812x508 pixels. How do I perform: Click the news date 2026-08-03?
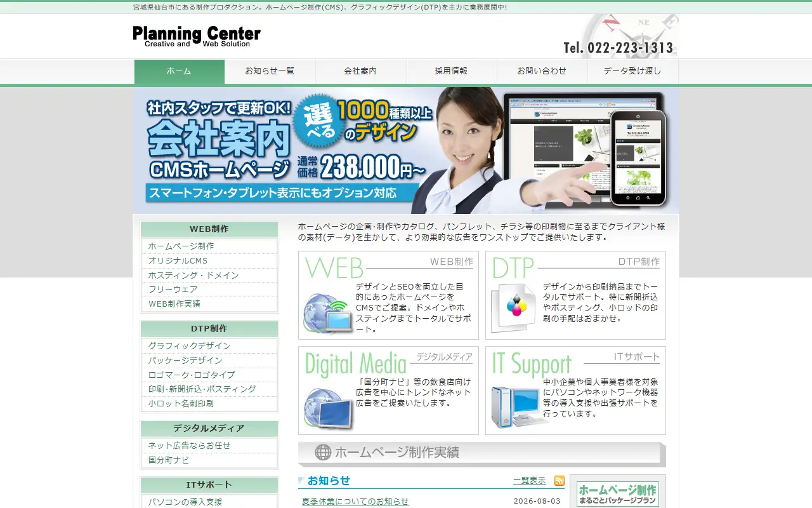click(x=537, y=501)
